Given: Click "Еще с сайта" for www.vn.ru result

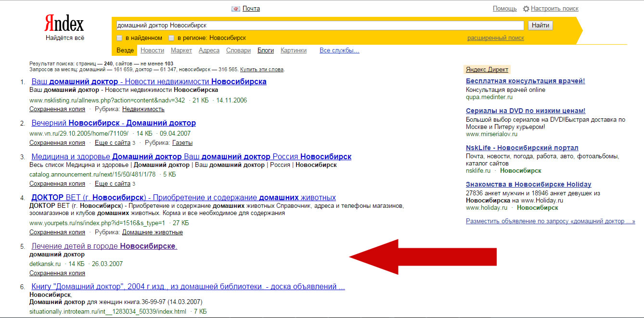Looking at the screenshot, I should [113, 143].
